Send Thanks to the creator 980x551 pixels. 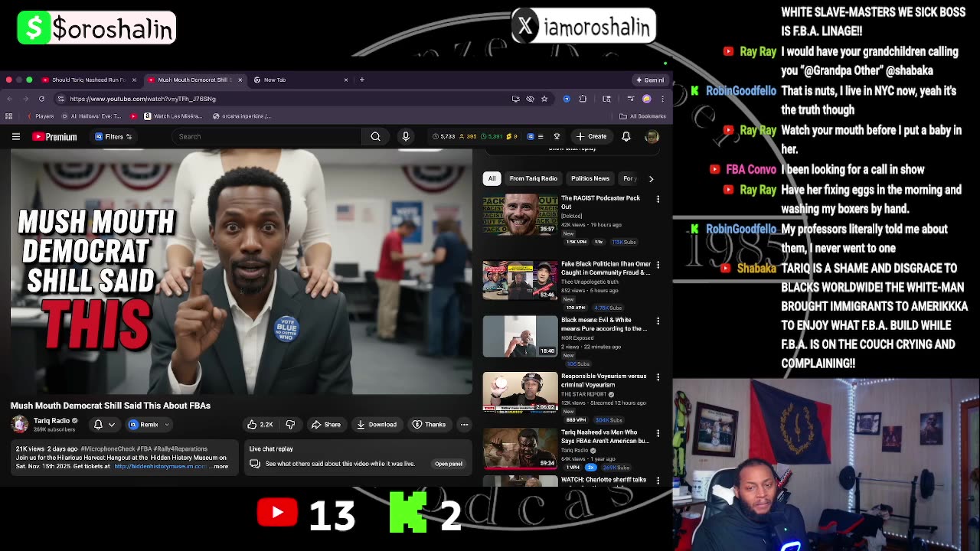[429, 425]
